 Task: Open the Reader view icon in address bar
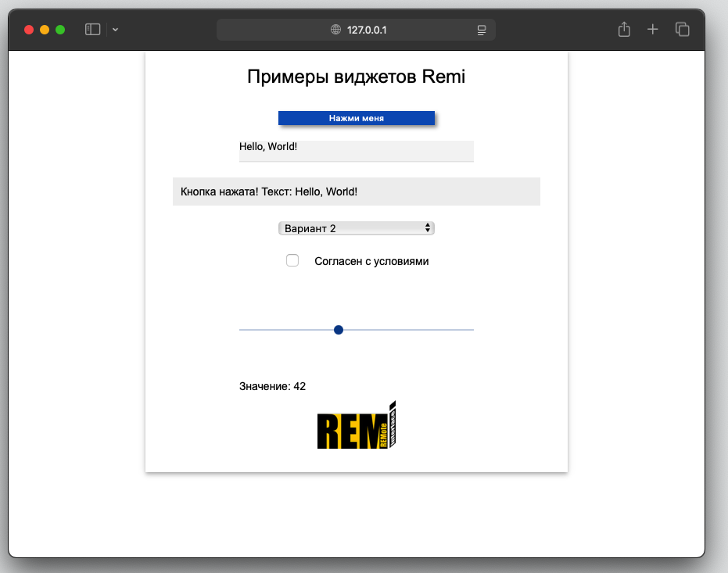(x=482, y=30)
